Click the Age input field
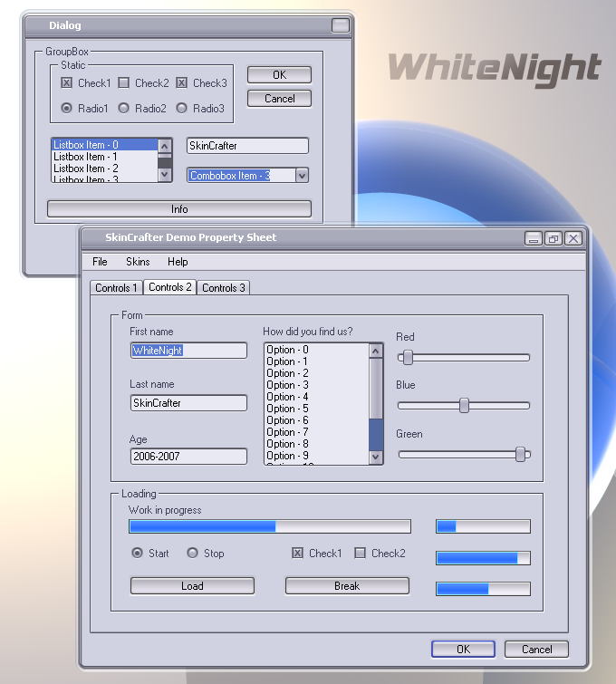The height and width of the screenshot is (684, 616). [188, 457]
